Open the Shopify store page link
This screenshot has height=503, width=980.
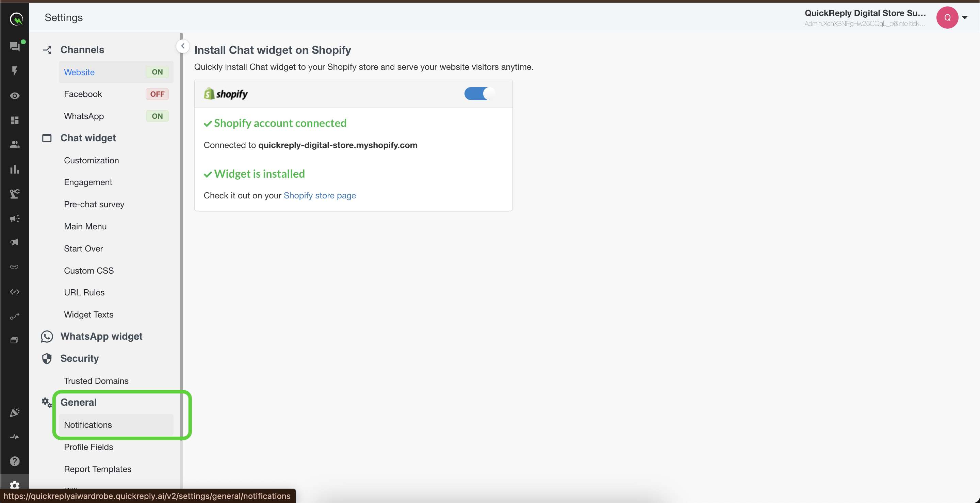click(x=320, y=196)
